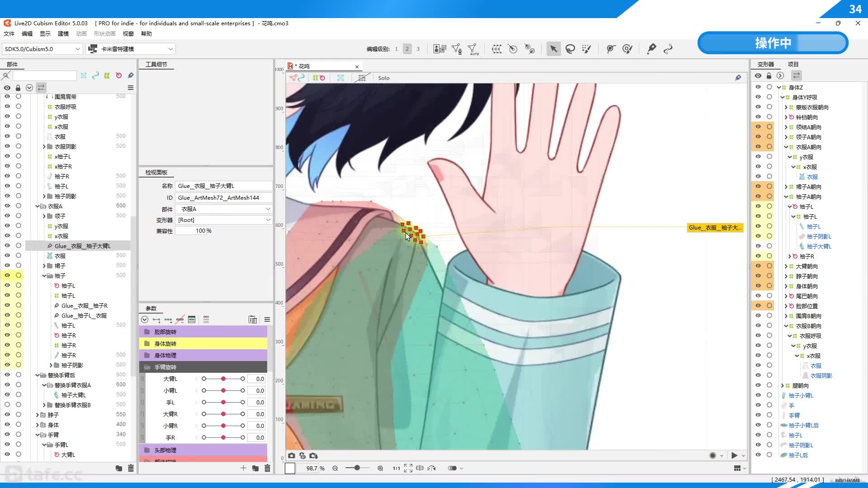Open the 头部物理 parameter group
868x488 pixels.
(x=203, y=450)
